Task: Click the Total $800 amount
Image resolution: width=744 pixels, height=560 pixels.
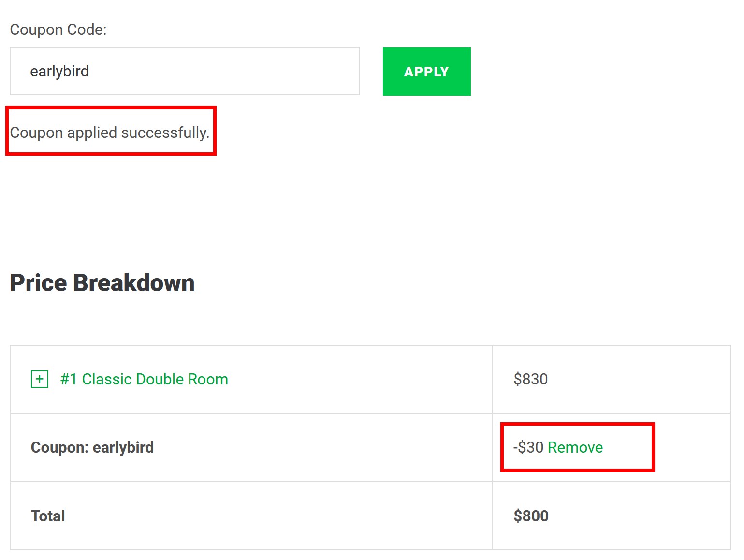Action: pos(531,516)
